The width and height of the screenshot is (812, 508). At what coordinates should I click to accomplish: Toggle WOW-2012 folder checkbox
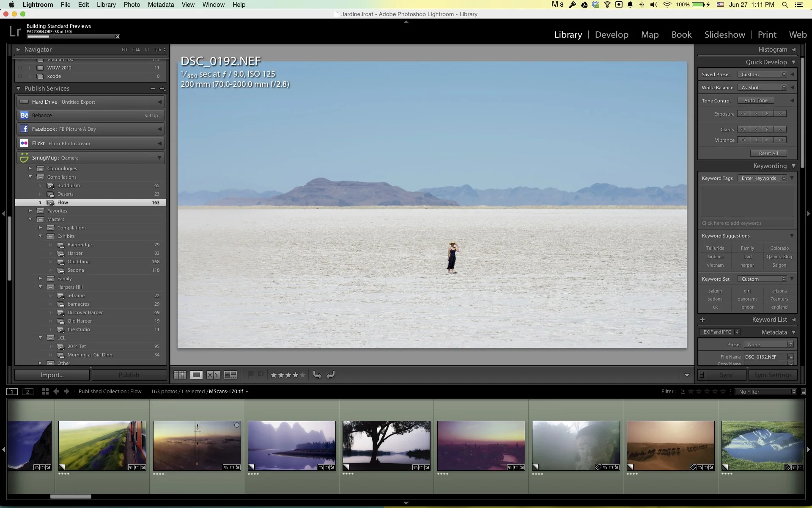19,68
